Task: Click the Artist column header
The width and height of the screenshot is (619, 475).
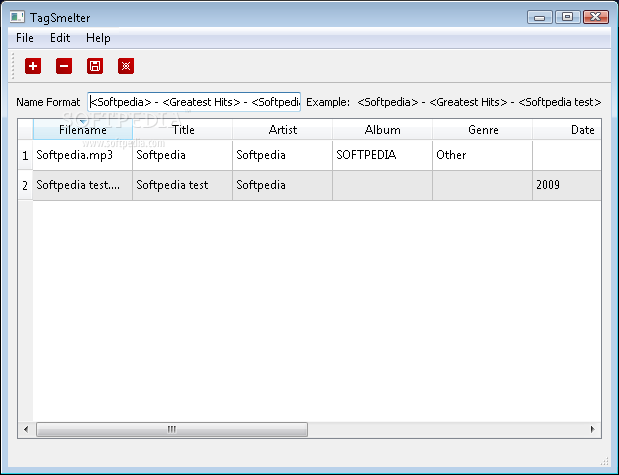Action: tap(283, 130)
